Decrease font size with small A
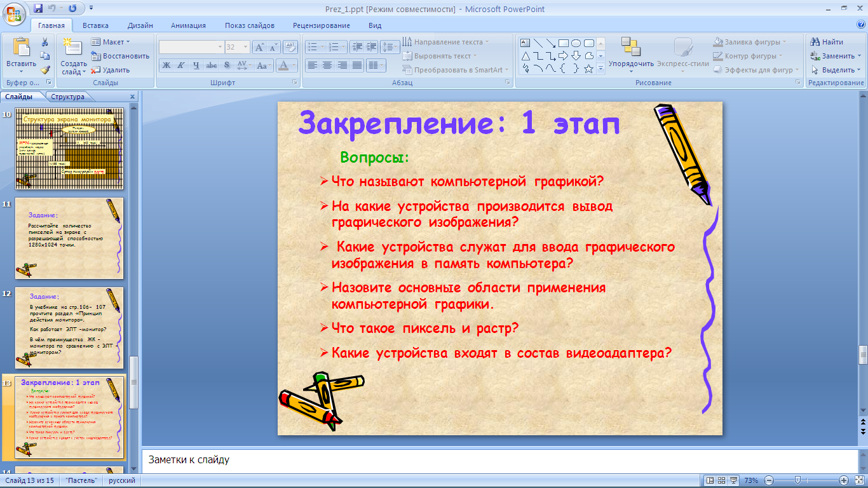This screenshot has width=868, height=488. pyautogui.click(x=273, y=47)
